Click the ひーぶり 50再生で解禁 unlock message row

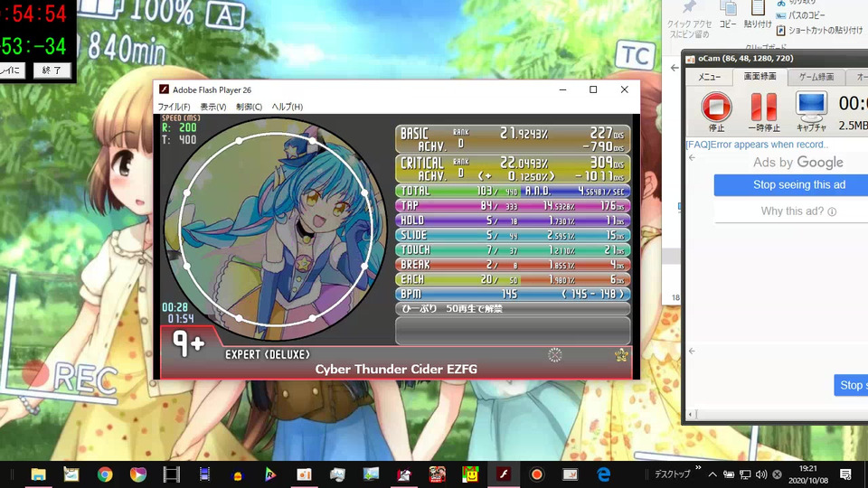[513, 309]
